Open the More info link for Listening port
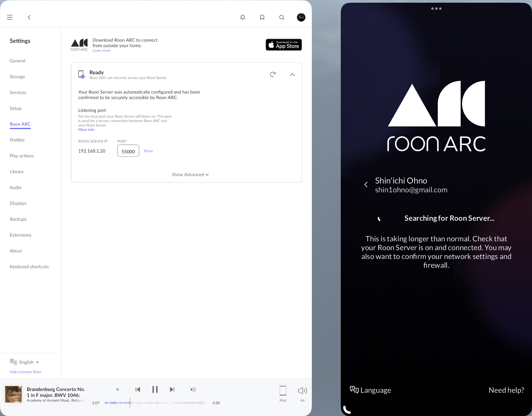This screenshot has width=532, height=416. tap(86, 130)
